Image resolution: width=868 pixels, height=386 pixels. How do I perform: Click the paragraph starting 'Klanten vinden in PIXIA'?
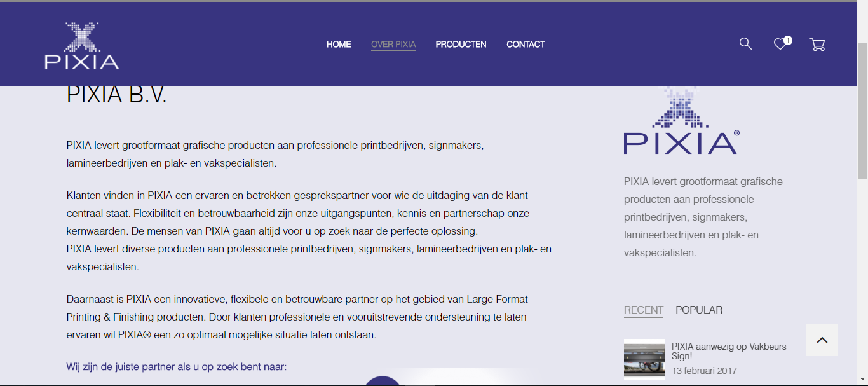pyautogui.click(x=309, y=231)
